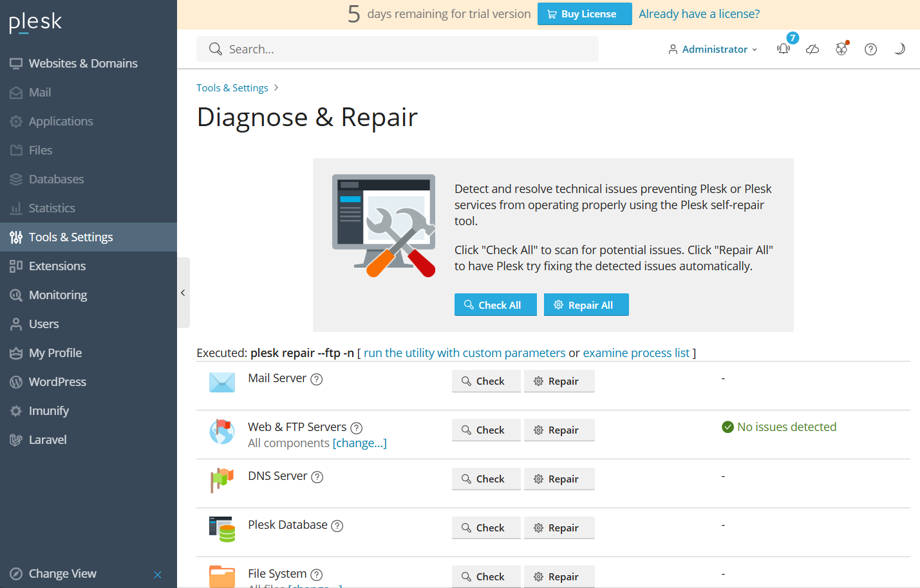The height and width of the screenshot is (588, 920).
Task: Click the DNS Server flags icon
Action: 222,480
